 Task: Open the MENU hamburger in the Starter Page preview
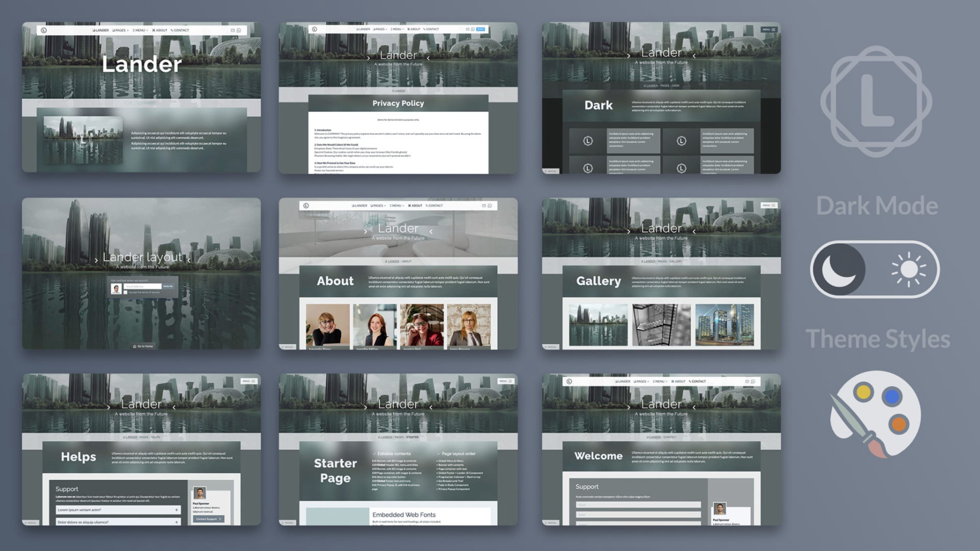click(x=506, y=381)
